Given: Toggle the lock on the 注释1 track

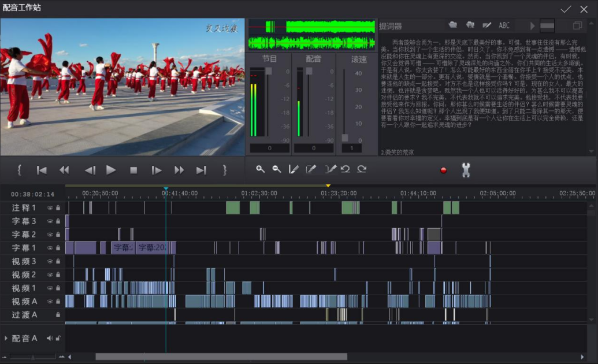Looking at the screenshot, I should [x=58, y=208].
